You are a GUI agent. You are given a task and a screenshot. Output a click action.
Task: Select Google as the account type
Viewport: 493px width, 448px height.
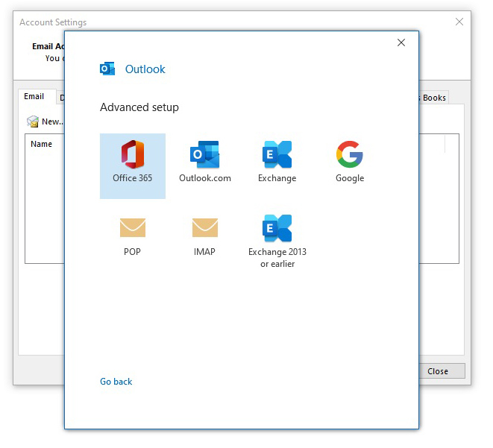[x=350, y=162]
